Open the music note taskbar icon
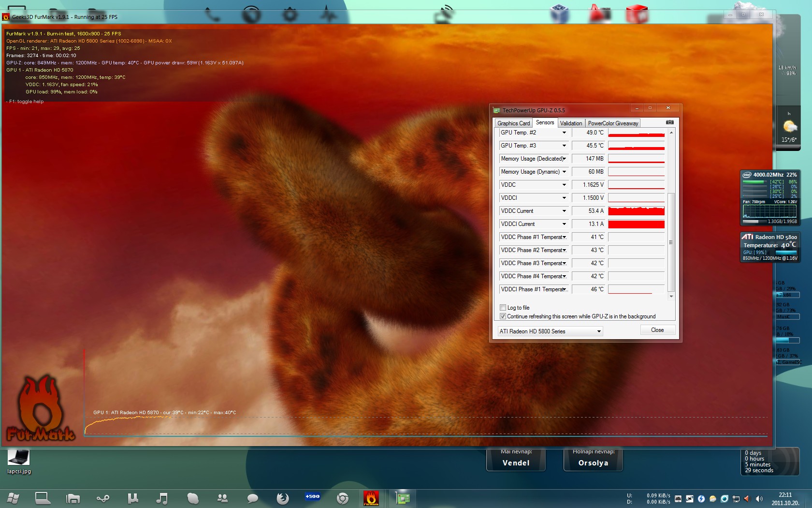812x508 pixels. tap(162, 498)
